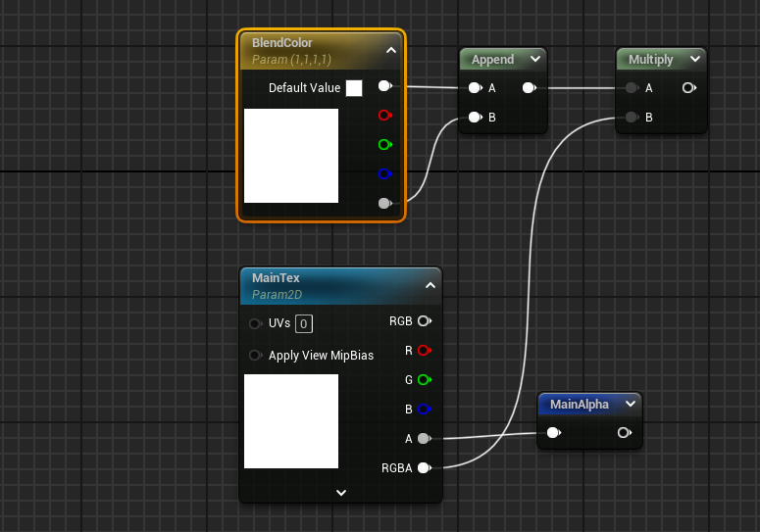Image resolution: width=760 pixels, height=532 pixels.
Task: Select the MainAlpha reroute node title
Action: click(x=579, y=404)
